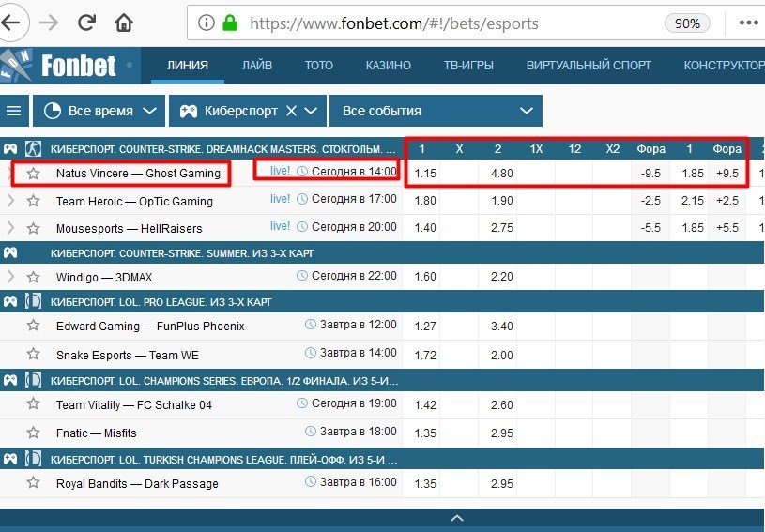Click LoL icon in Pro League header

33,301
